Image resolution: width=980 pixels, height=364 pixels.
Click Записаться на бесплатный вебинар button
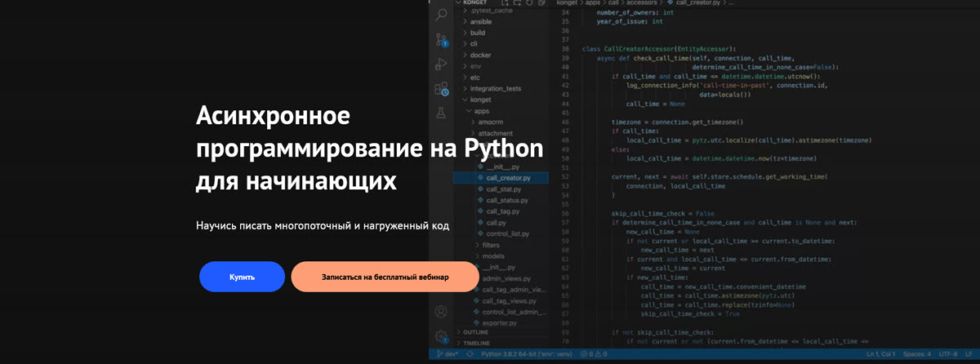[x=385, y=277]
